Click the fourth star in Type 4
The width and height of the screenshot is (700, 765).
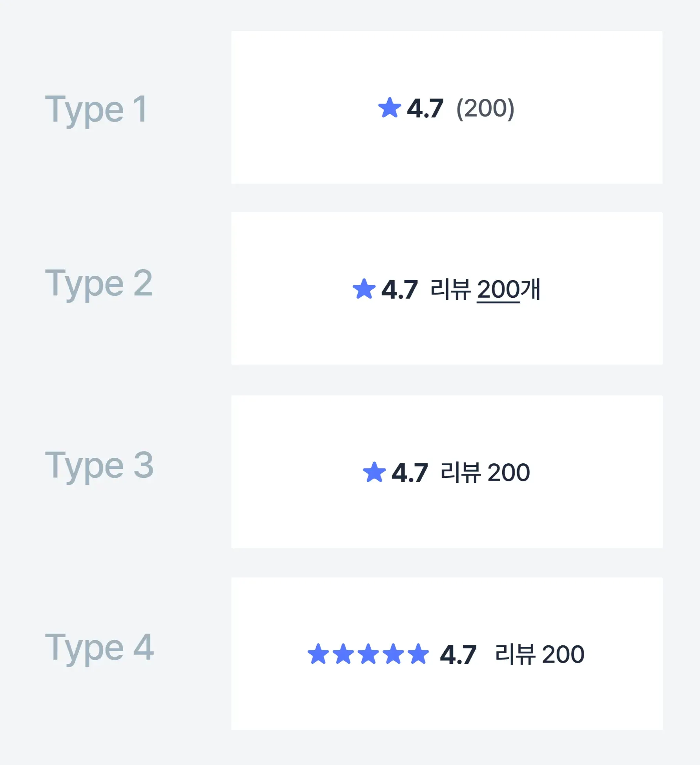(x=393, y=654)
